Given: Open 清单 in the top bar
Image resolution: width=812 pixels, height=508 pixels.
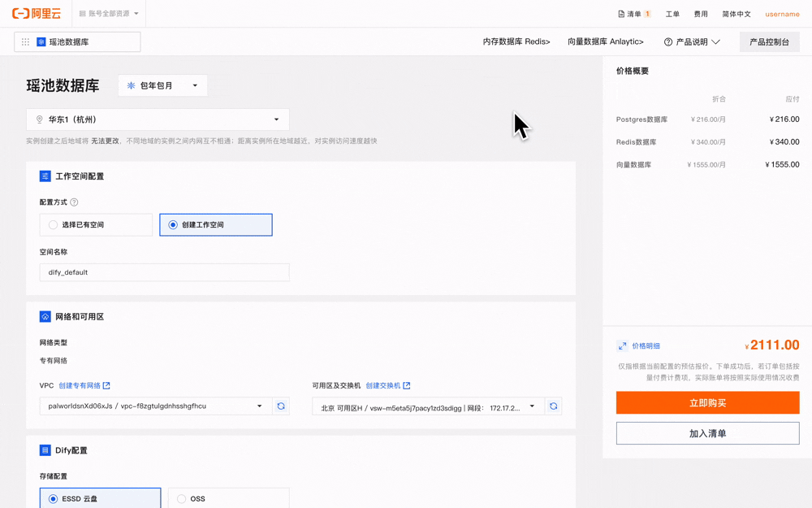Looking at the screenshot, I should (634, 14).
